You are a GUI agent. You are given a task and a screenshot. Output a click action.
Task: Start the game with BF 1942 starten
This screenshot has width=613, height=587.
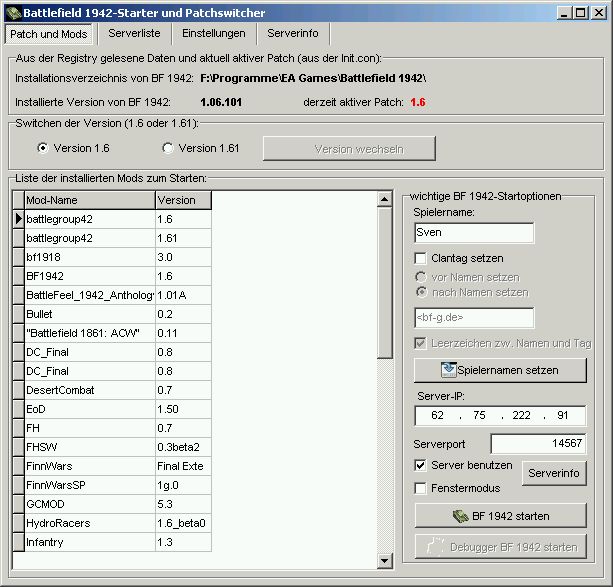(500, 516)
